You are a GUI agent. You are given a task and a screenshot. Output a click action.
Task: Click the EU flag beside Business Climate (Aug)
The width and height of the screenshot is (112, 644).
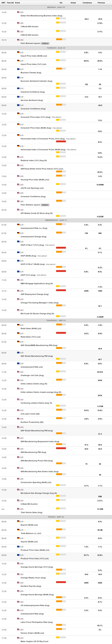point(18,69)
